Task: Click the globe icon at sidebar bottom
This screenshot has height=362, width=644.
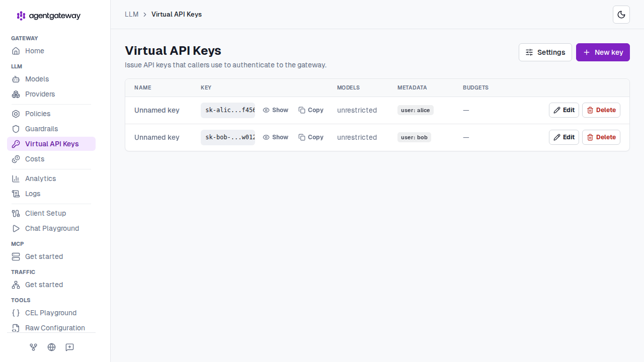Action: (x=52, y=347)
